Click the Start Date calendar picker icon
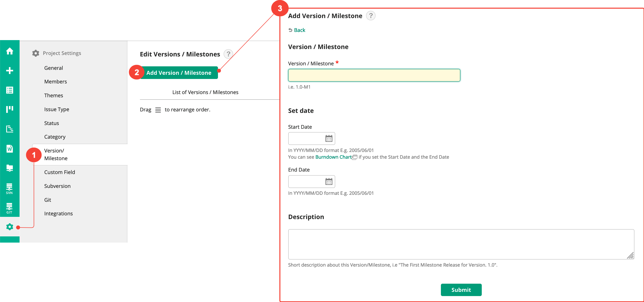 328,138
